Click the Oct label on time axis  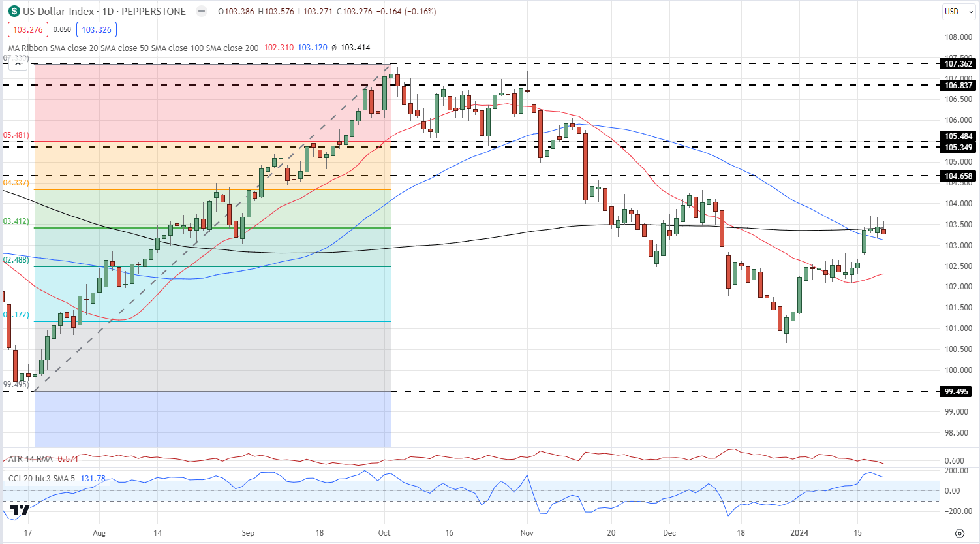tap(384, 533)
